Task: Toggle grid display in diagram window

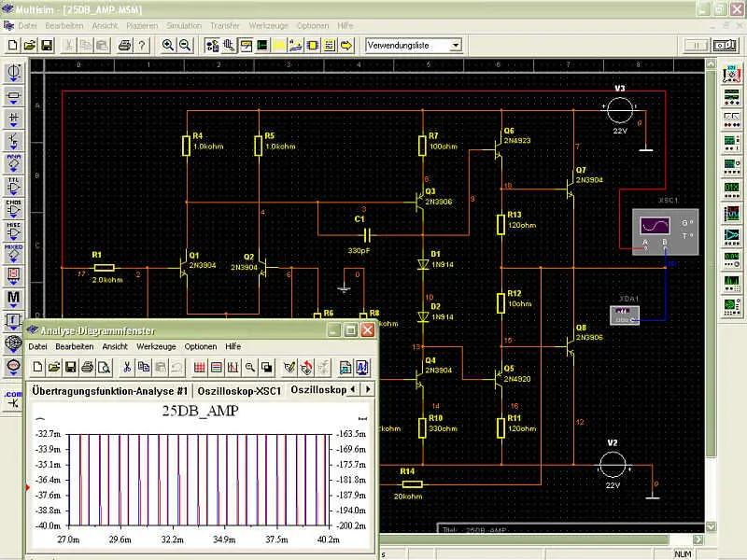Action: (199, 367)
